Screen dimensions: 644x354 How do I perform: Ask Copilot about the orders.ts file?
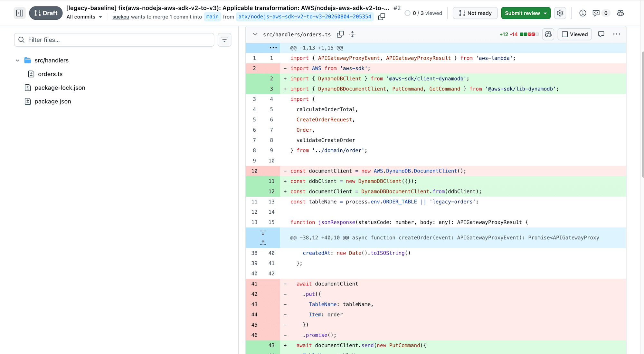tap(548, 34)
